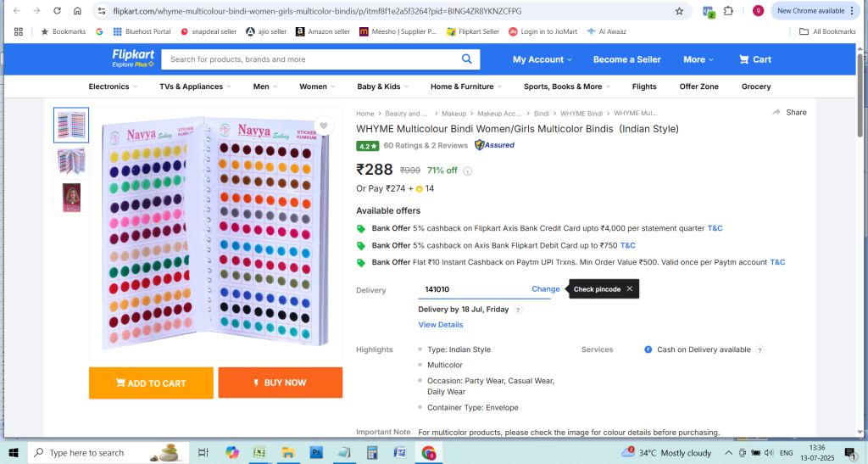The width and height of the screenshot is (868, 464).
Task: Open the Cart
Action: click(755, 59)
